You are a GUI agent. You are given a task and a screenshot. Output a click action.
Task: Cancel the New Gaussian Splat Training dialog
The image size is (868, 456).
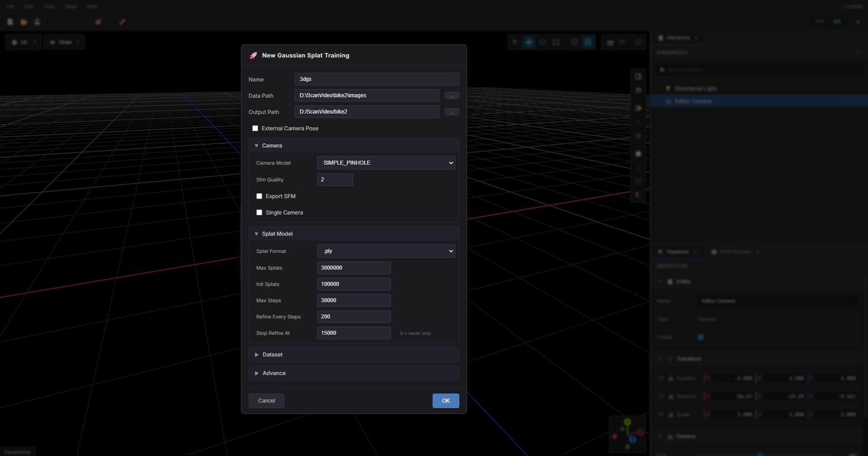click(266, 401)
